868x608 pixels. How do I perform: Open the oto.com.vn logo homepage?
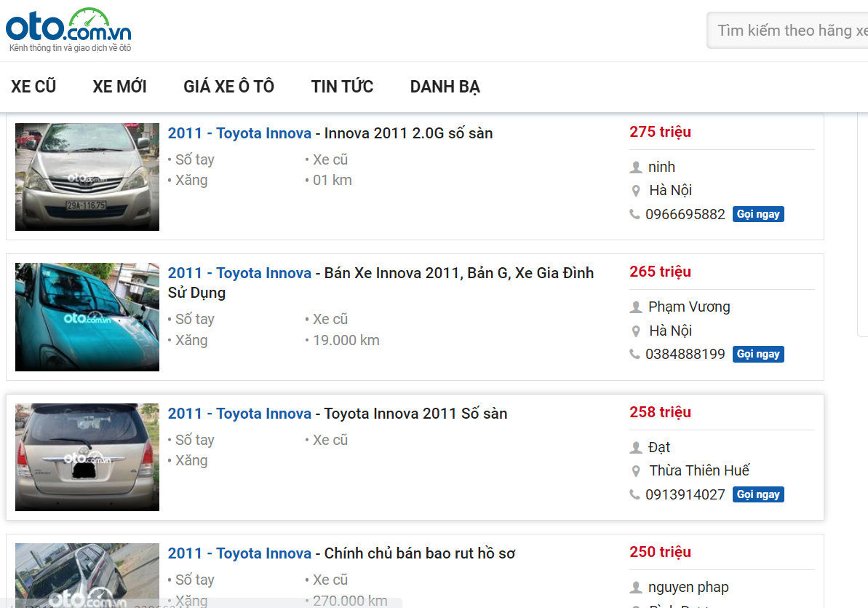(68, 30)
